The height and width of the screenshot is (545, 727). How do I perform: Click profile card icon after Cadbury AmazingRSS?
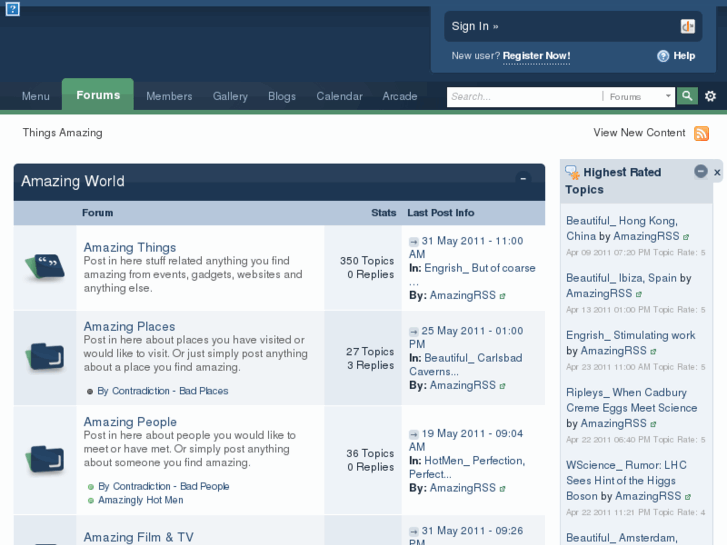click(x=653, y=424)
